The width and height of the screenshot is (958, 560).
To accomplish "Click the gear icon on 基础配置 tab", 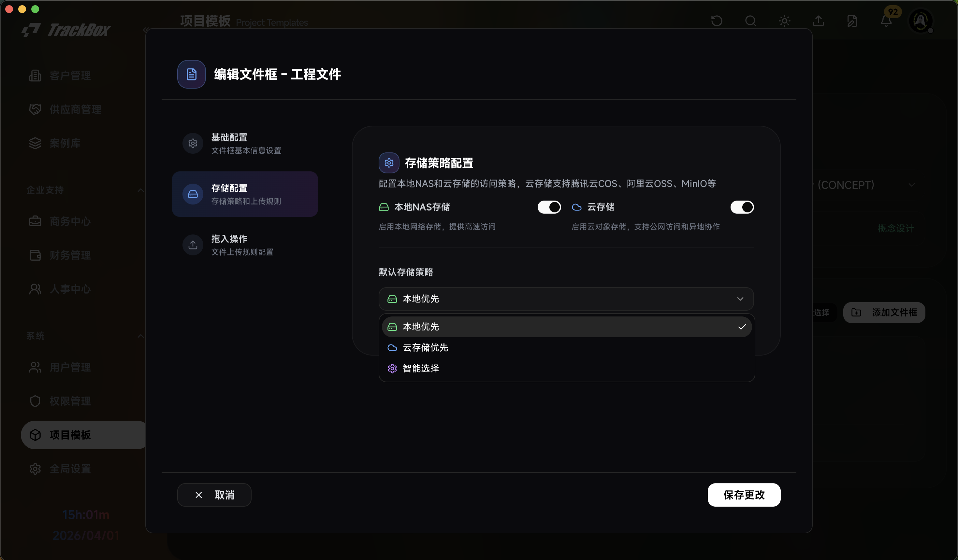I will click(193, 144).
